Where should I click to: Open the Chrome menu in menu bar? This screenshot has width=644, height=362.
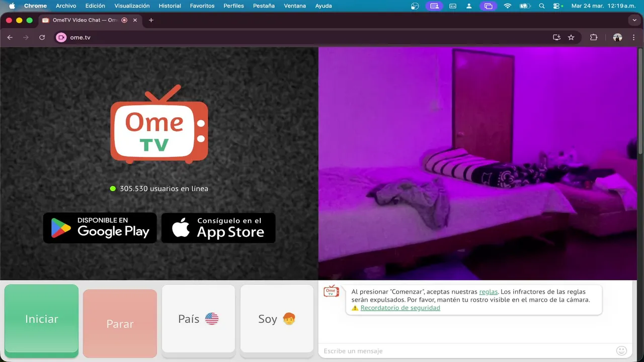35,6
